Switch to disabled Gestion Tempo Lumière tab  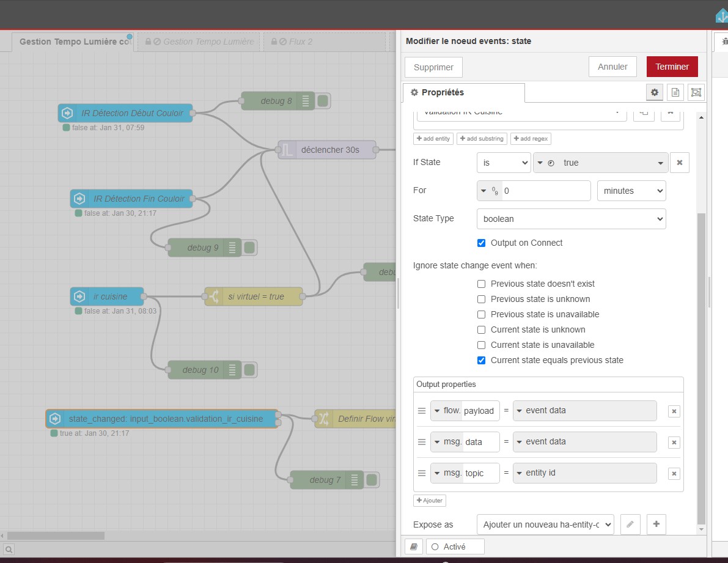click(199, 42)
